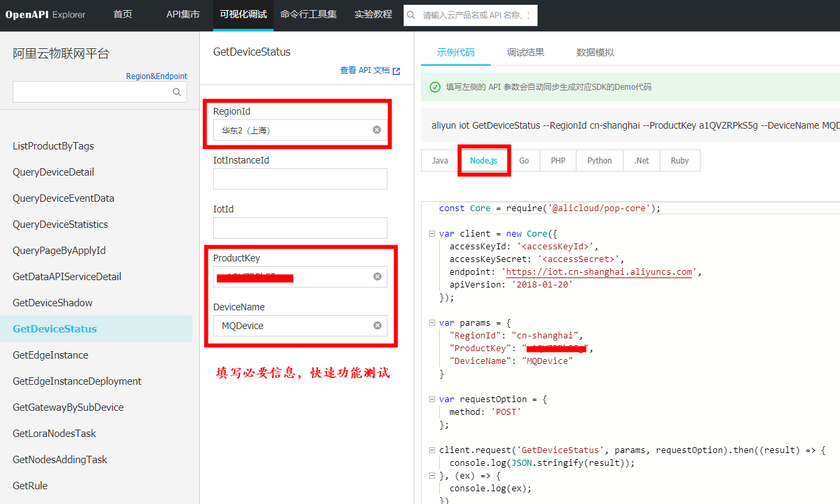Open the 实验教程 nav item
The width and height of the screenshot is (840, 504).
pyautogui.click(x=373, y=14)
